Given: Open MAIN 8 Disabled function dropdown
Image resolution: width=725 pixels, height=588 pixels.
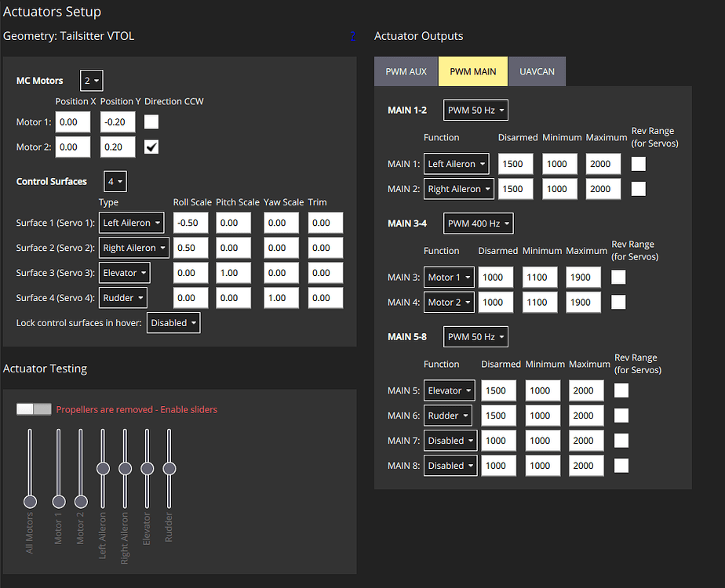Looking at the screenshot, I should (x=450, y=465).
